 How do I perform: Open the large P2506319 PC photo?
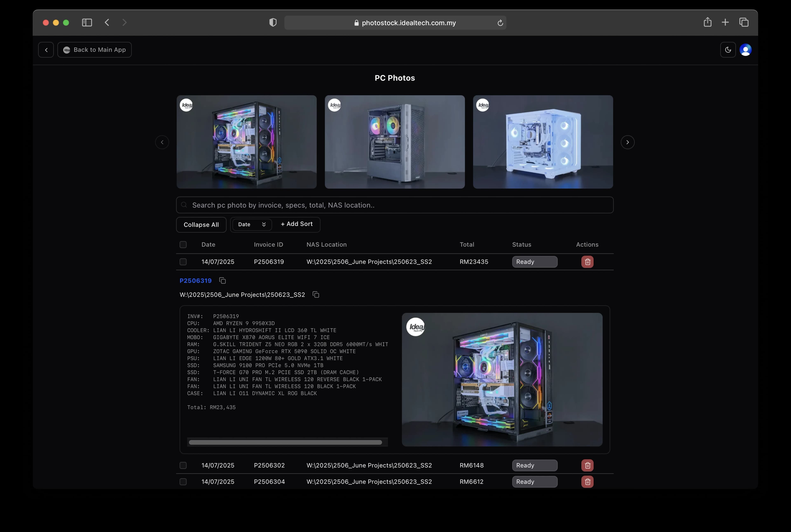502,380
